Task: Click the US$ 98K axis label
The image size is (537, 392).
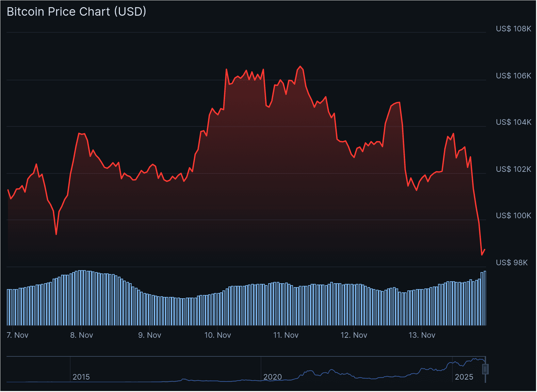Action: click(x=512, y=262)
